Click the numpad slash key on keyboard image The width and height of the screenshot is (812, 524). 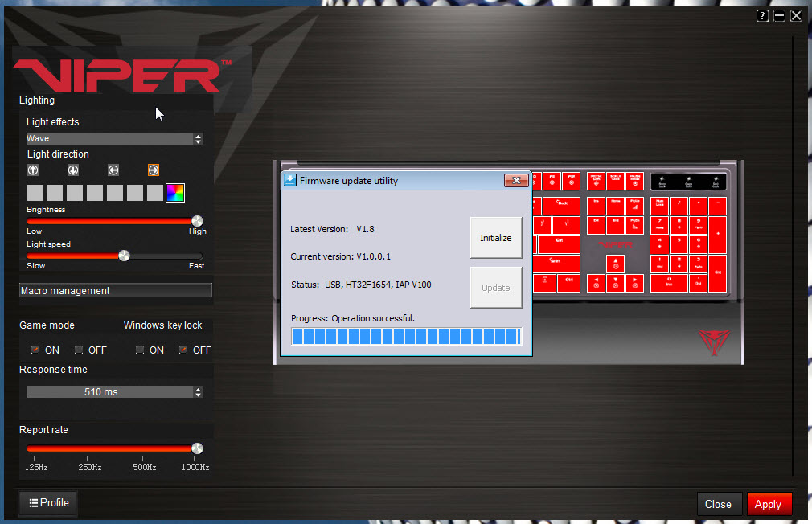coord(679,206)
